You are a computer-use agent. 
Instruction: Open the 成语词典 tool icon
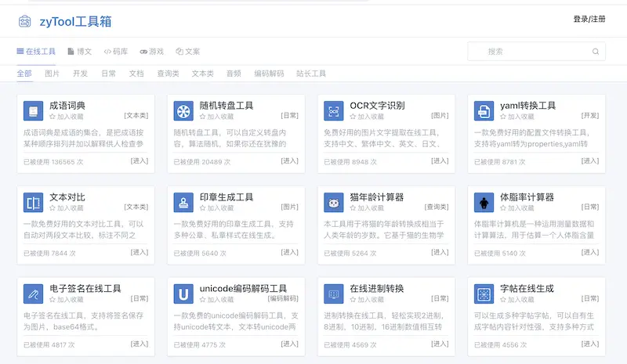point(33,110)
